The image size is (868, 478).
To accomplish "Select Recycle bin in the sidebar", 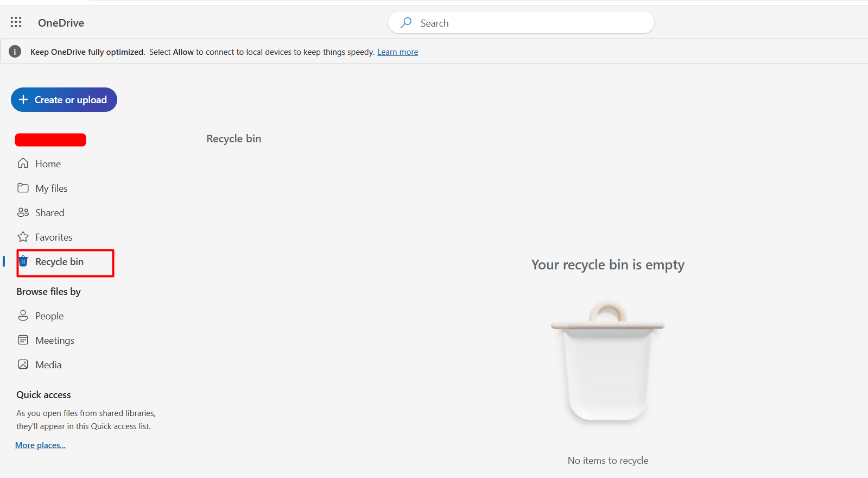I will (x=60, y=262).
